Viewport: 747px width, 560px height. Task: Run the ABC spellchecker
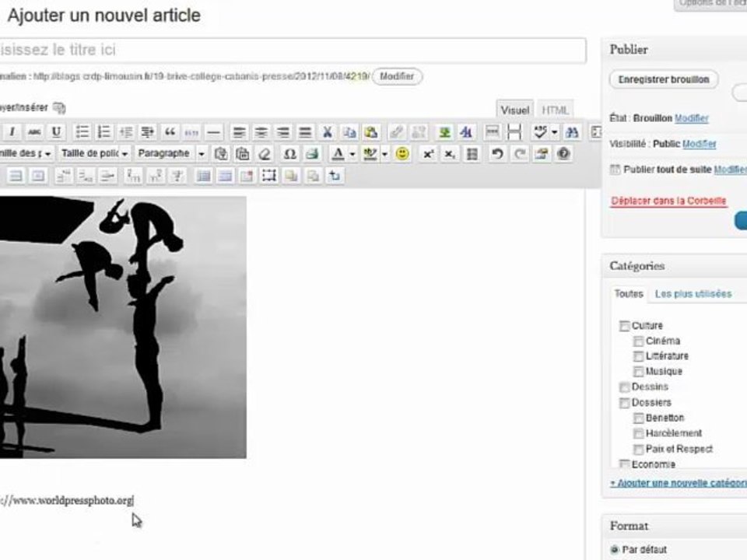tap(540, 132)
